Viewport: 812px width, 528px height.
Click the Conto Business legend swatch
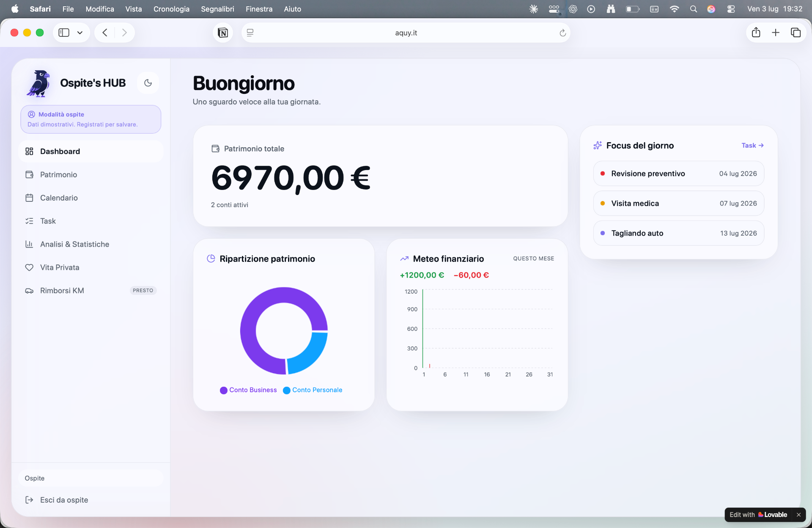(x=224, y=390)
